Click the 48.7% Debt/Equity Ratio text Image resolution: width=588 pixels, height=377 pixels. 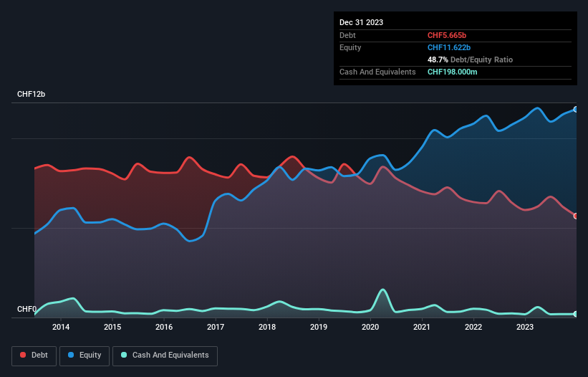[x=470, y=59]
